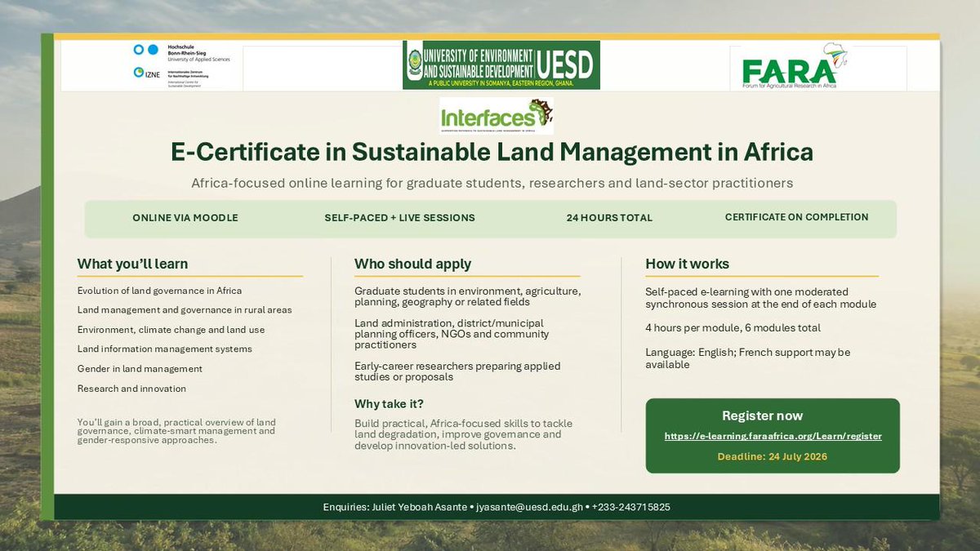Click the Hochschule Bonn-Rhein-Sieg logo
This screenshot has height=551, width=980.
[181, 53]
